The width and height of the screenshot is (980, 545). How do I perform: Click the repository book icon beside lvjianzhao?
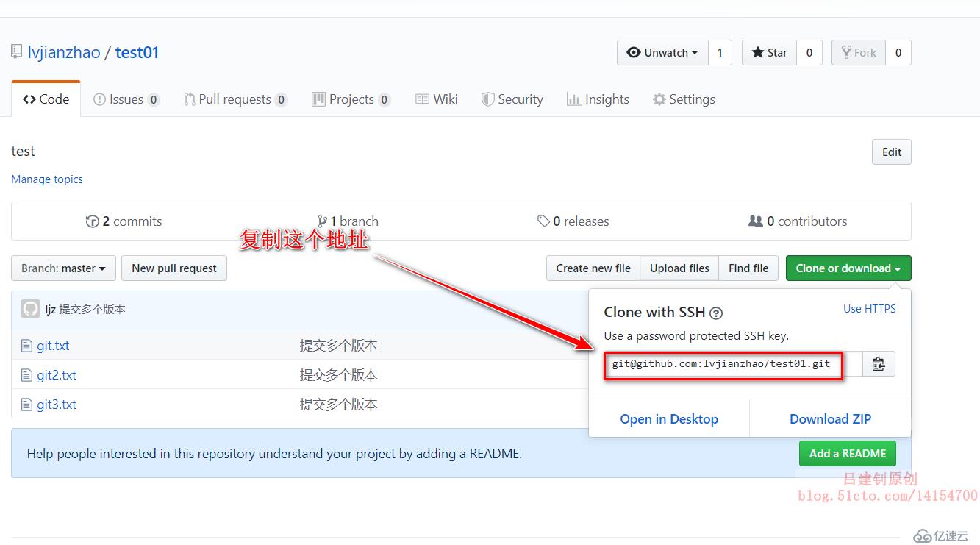pos(16,52)
